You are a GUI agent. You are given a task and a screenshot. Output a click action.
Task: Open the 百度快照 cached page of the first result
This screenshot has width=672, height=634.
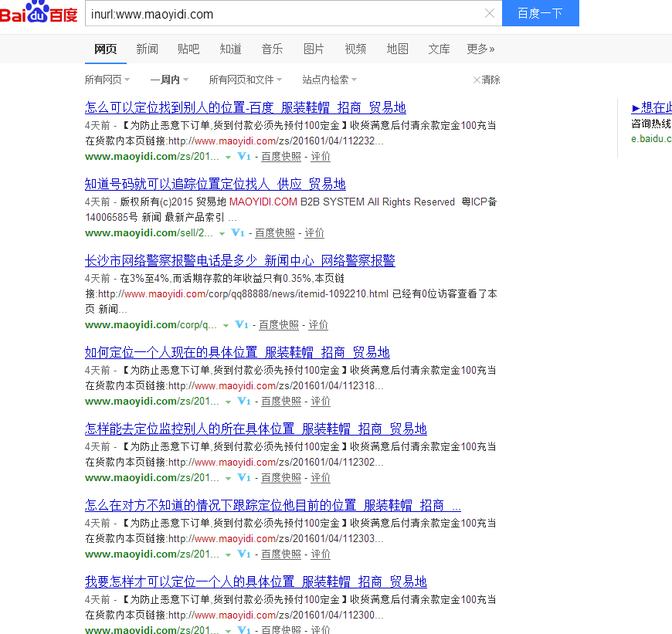click(280, 157)
